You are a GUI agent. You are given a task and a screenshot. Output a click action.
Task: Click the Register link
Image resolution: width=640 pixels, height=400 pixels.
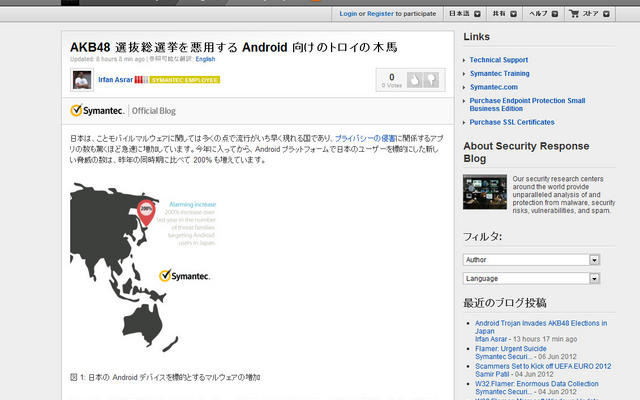380,14
